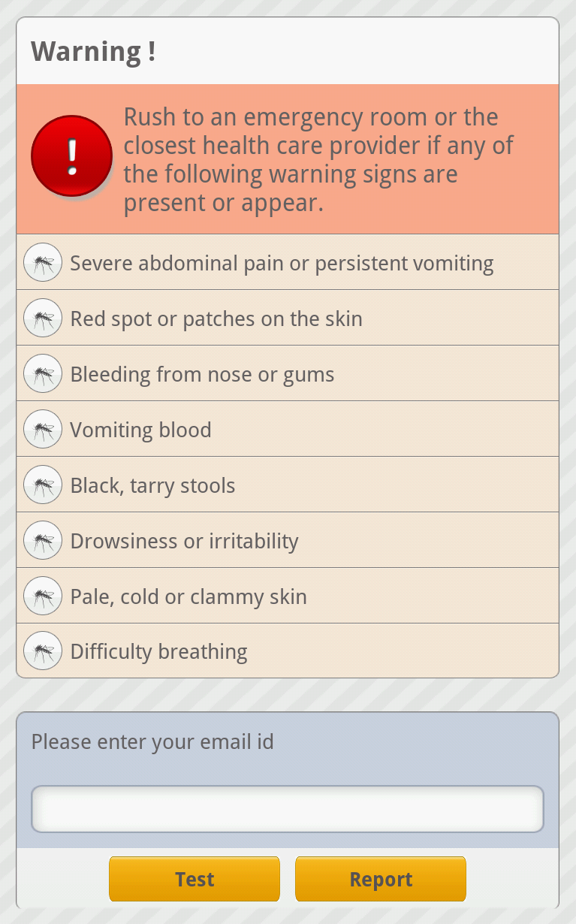576x924 pixels.
Task: Click the red exclamation warning icon
Action: coord(71,156)
